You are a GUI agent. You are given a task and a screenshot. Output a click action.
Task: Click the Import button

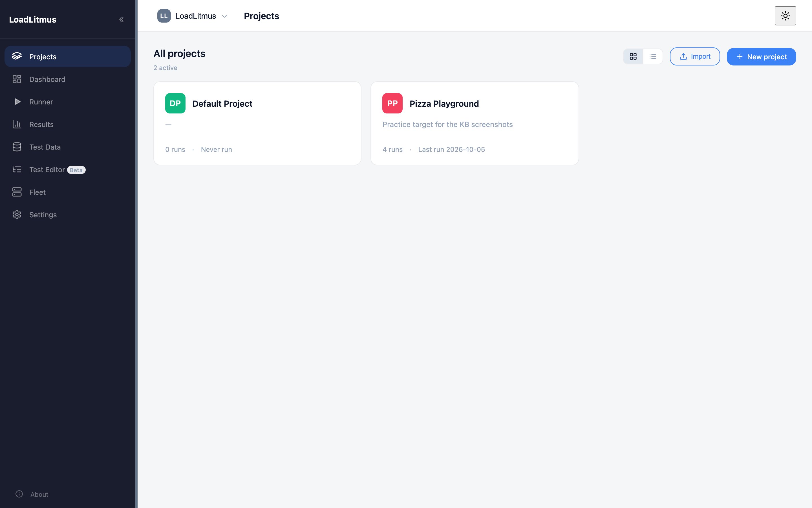[694, 56]
